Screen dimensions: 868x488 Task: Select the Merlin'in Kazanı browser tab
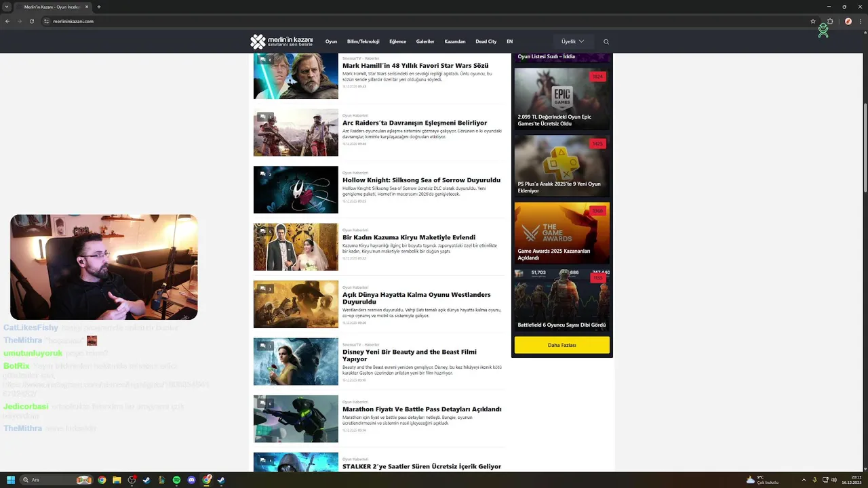52,7
